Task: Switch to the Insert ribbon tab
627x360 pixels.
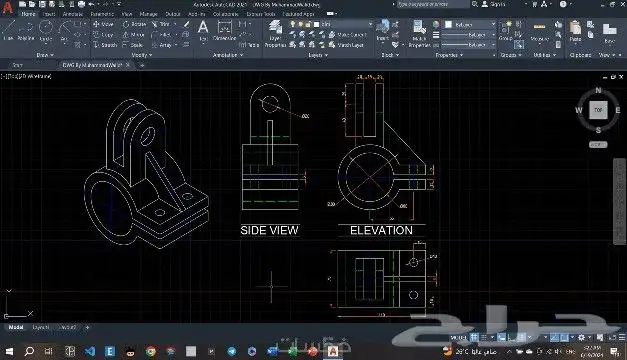Action: click(x=49, y=14)
